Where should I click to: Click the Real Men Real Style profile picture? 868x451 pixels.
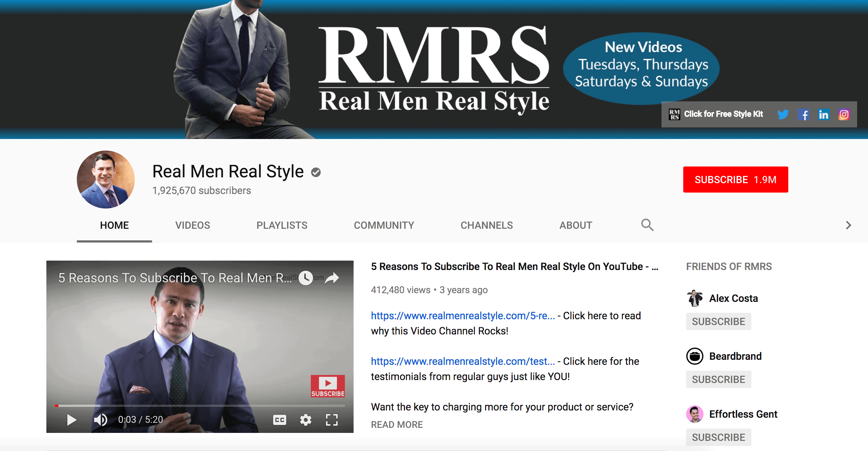pyautogui.click(x=106, y=180)
